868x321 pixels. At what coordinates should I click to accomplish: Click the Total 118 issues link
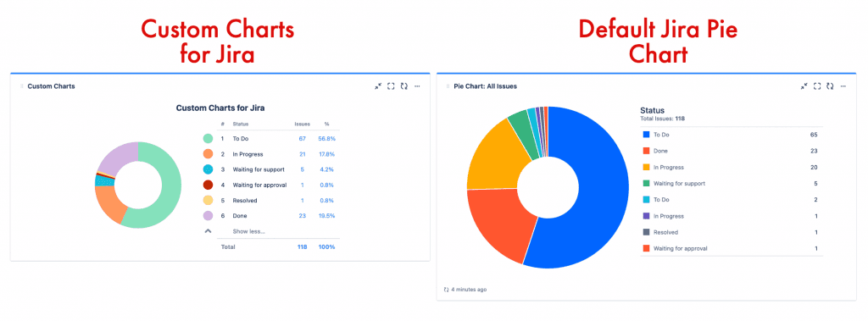pyautogui.click(x=302, y=246)
